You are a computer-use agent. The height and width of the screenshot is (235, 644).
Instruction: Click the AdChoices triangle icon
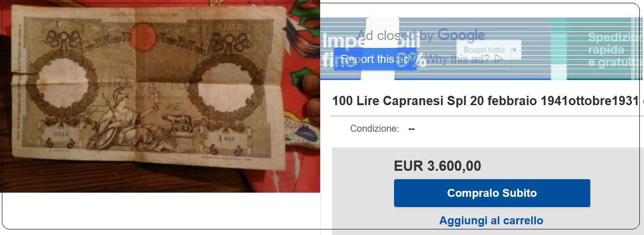tap(499, 59)
